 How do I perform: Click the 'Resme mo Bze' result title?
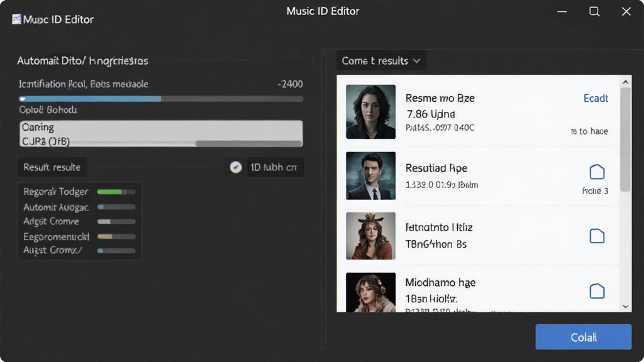coord(440,98)
